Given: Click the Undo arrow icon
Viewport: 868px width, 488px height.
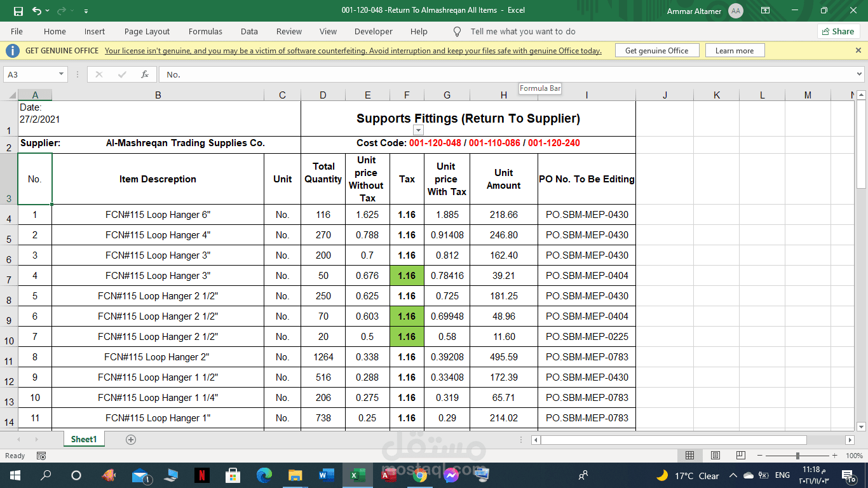Looking at the screenshot, I should pyautogui.click(x=36, y=11).
